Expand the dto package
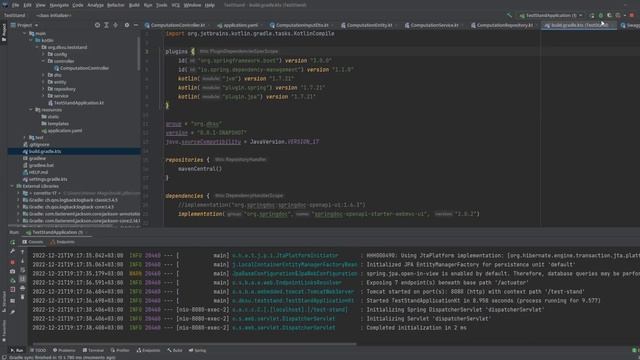Image resolution: width=640 pixels, height=360 pixels. click(43, 75)
